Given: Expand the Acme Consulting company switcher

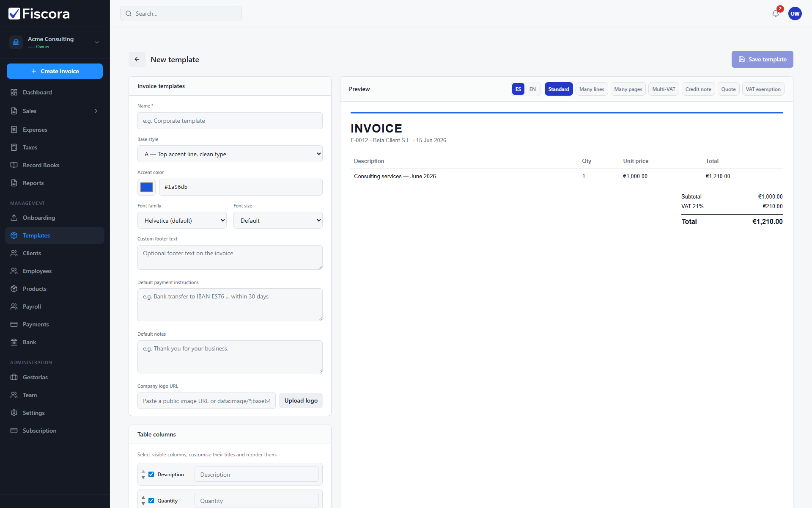Looking at the screenshot, I should 97,42.
